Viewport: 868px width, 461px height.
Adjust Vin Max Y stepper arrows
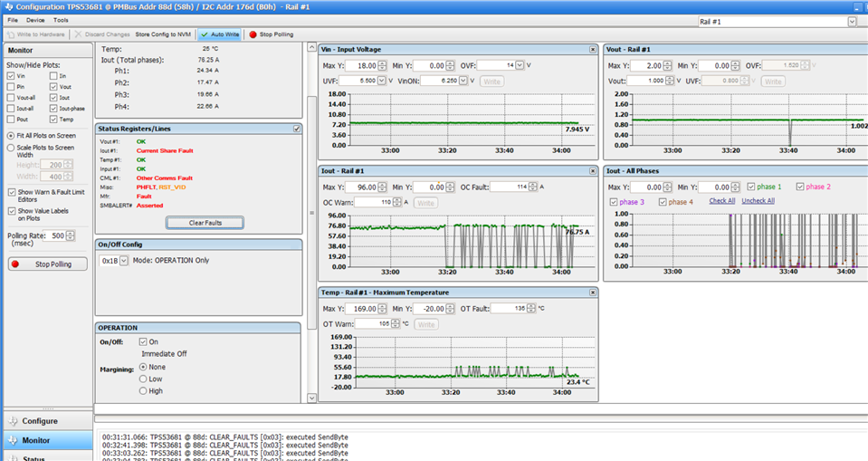pyautogui.click(x=383, y=65)
